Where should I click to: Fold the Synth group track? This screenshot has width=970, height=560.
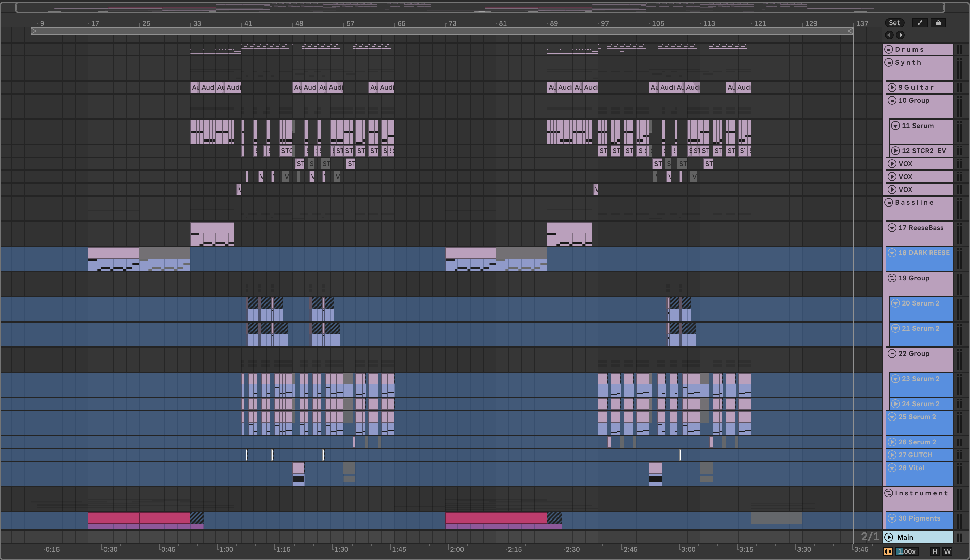point(889,62)
